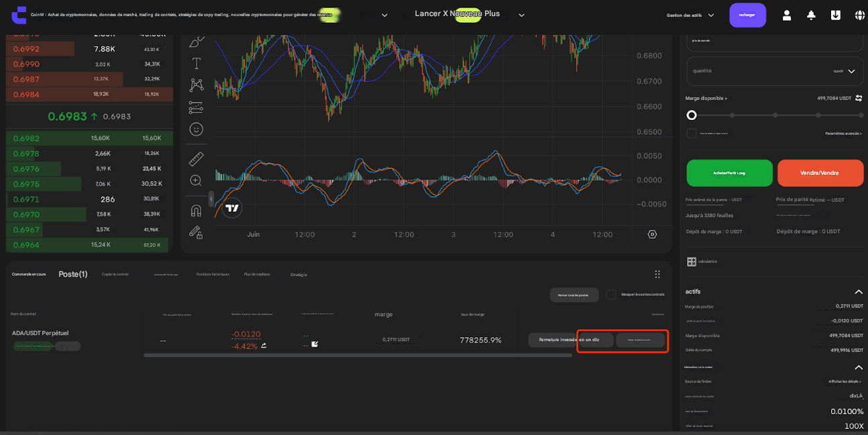The height and width of the screenshot is (435, 868).
Task: Click Afficher les détails link
Action: click(845, 381)
